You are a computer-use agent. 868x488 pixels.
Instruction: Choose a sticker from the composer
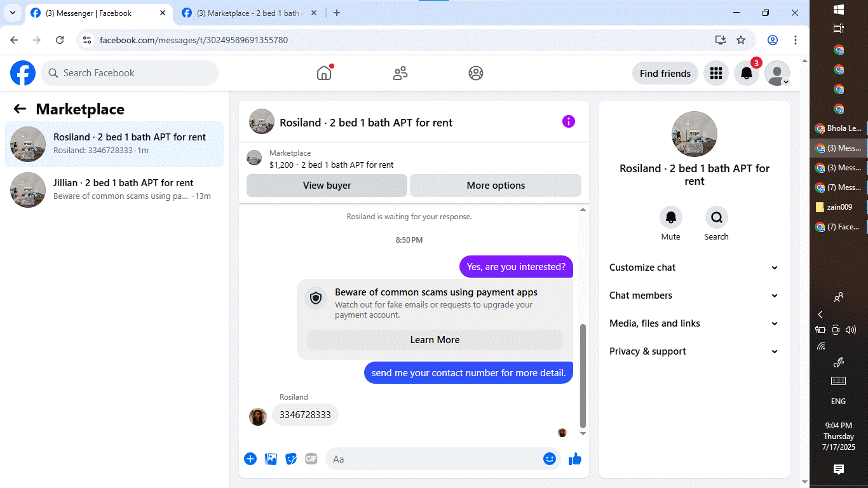[x=291, y=459]
